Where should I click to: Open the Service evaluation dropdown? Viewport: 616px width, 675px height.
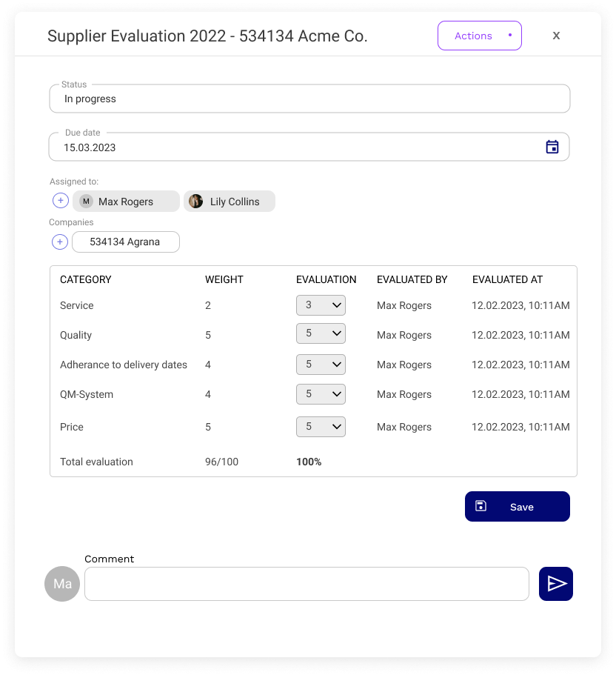click(321, 305)
